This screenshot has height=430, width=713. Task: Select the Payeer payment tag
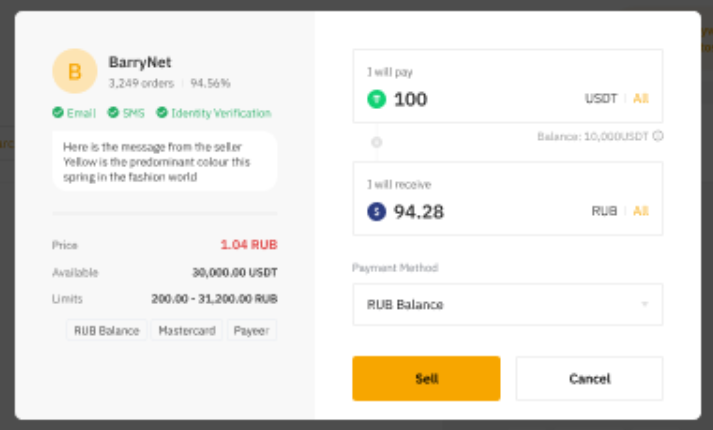pyautogui.click(x=251, y=330)
